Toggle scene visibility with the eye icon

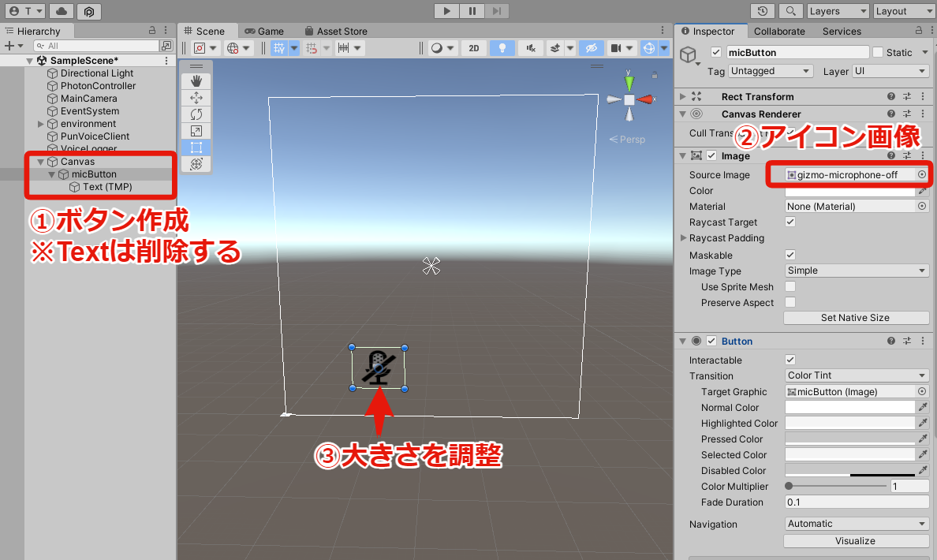(x=592, y=48)
